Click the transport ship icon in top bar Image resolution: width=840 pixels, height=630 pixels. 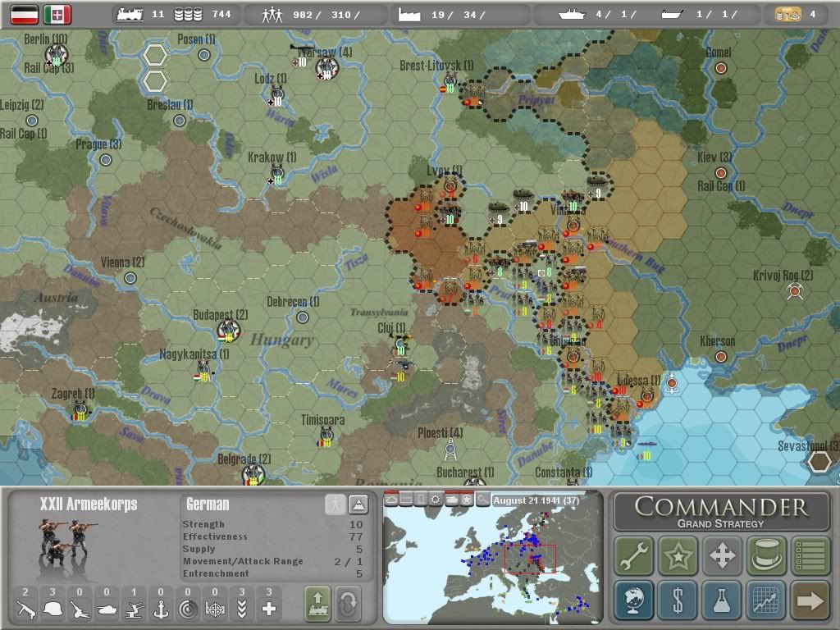coord(672,15)
